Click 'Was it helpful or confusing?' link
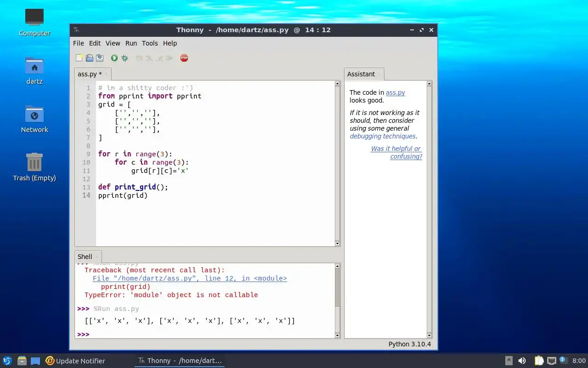Viewport: 588px width, 368px height. (x=396, y=152)
